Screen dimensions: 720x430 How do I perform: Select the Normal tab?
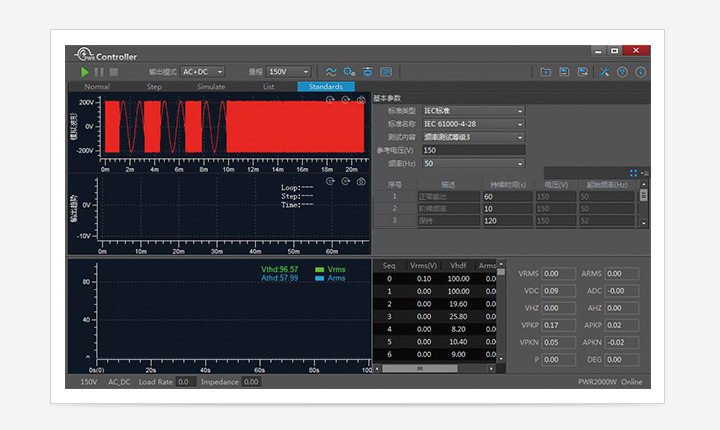coord(97,87)
